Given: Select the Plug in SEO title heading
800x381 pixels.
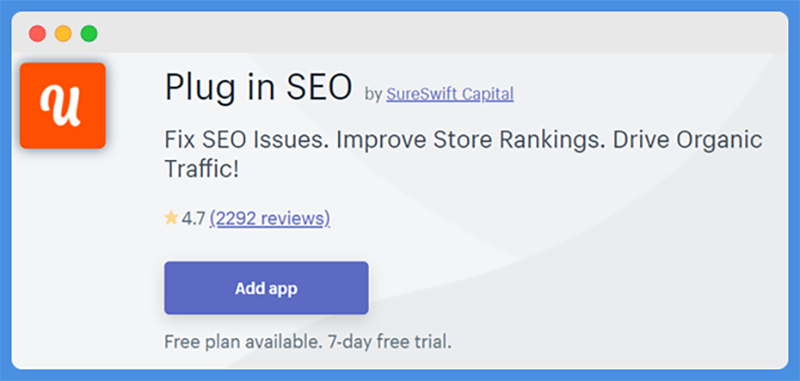Looking at the screenshot, I should [x=258, y=88].
